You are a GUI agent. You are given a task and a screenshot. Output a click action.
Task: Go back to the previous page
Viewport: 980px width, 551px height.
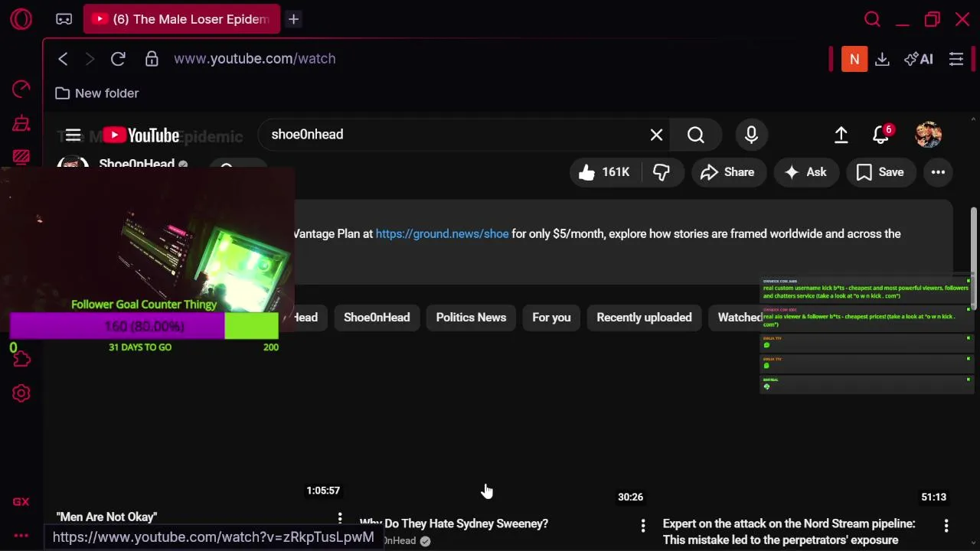pos(64,59)
